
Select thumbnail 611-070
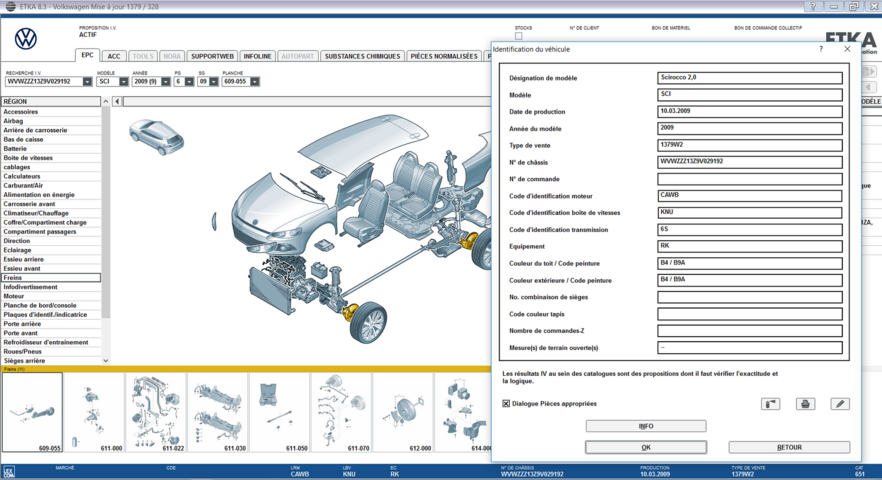(341, 412)
